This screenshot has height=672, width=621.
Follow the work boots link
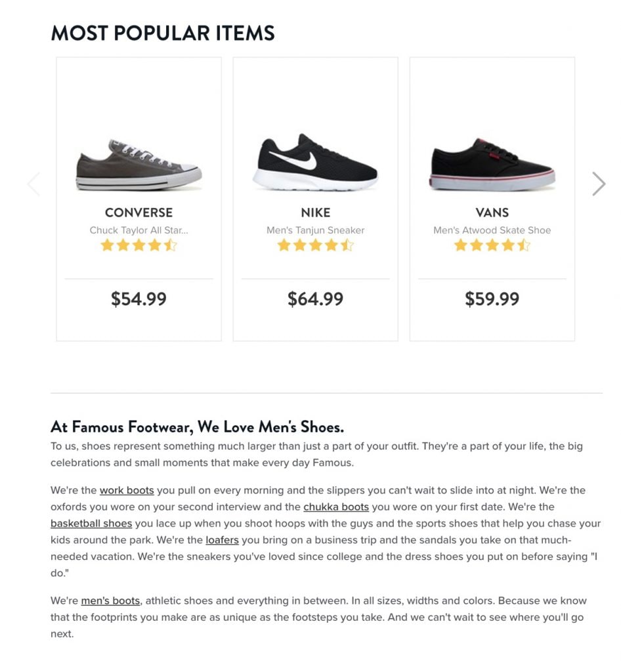point(127,490)
